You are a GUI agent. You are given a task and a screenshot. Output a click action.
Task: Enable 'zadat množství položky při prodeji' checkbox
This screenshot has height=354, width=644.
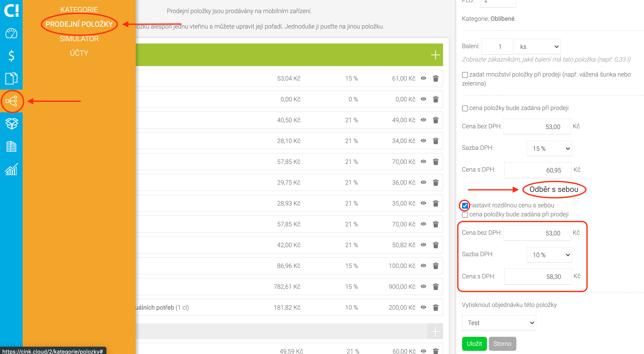[465, 75]
